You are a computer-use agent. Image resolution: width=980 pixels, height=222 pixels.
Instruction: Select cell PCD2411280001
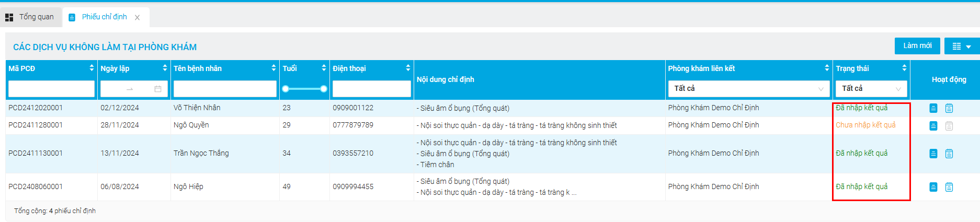36,125
